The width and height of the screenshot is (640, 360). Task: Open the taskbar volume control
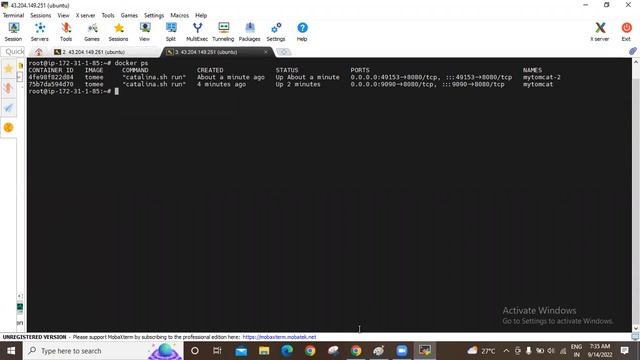click(551, 351)
